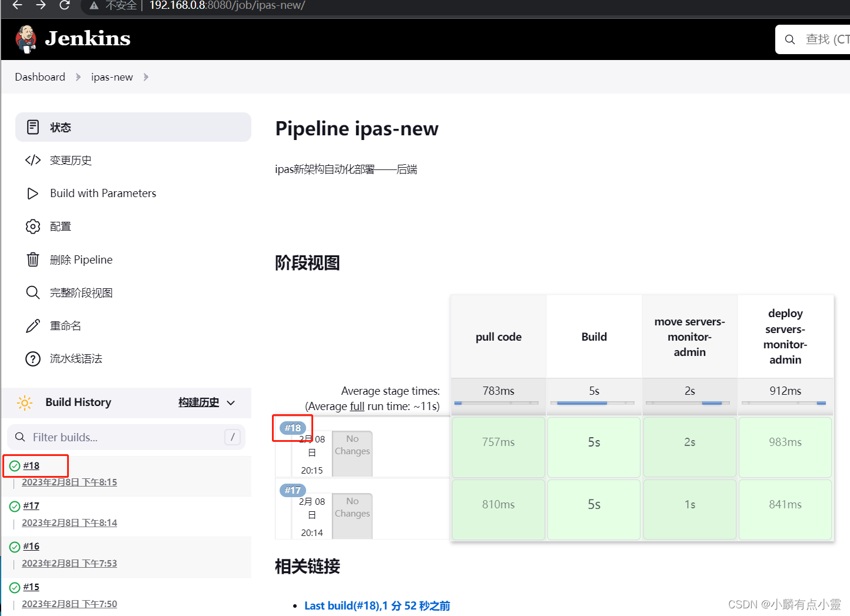Viewport: 850px width, 616px height.
Task: Click the header search box 查找
Action: click(x=813, y=39)
